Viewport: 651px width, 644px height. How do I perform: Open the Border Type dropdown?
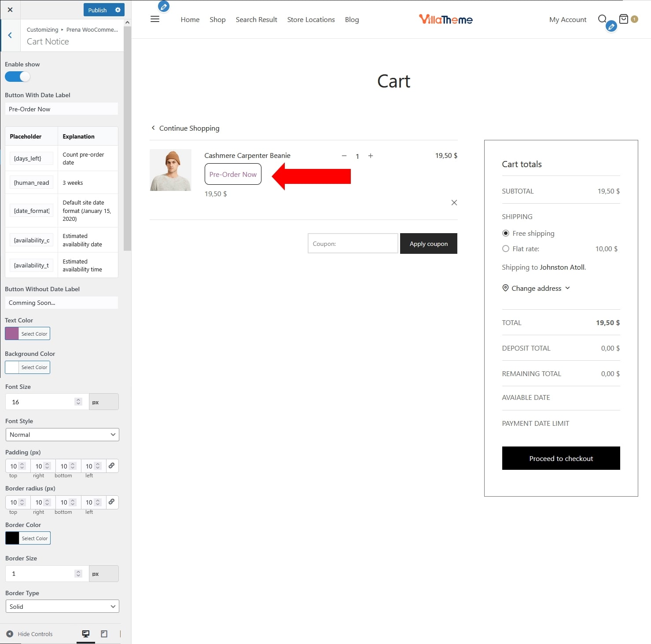tap(62, 607)
